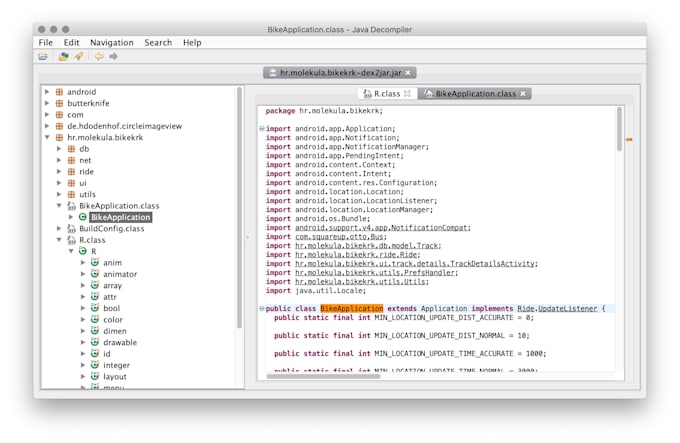The width and height of the screenshot is (680, 443).
Task: Click the com package icon
Action: [x=59, y=114]
